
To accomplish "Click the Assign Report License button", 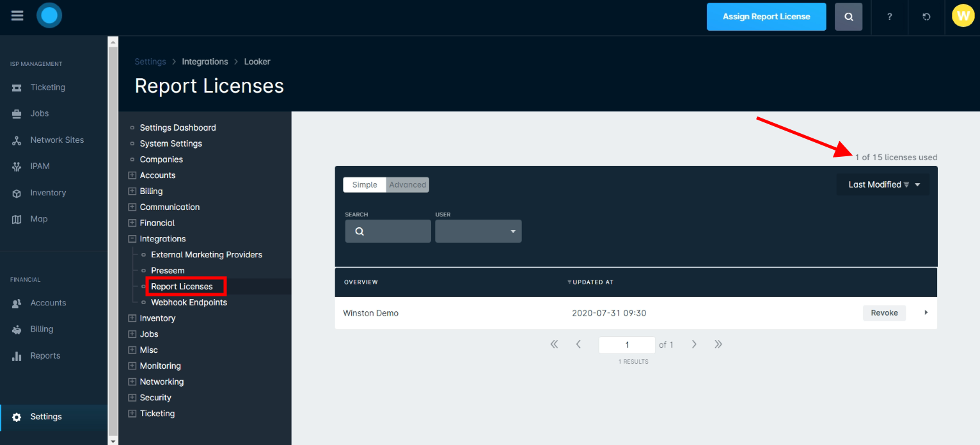I will [766, 17].
